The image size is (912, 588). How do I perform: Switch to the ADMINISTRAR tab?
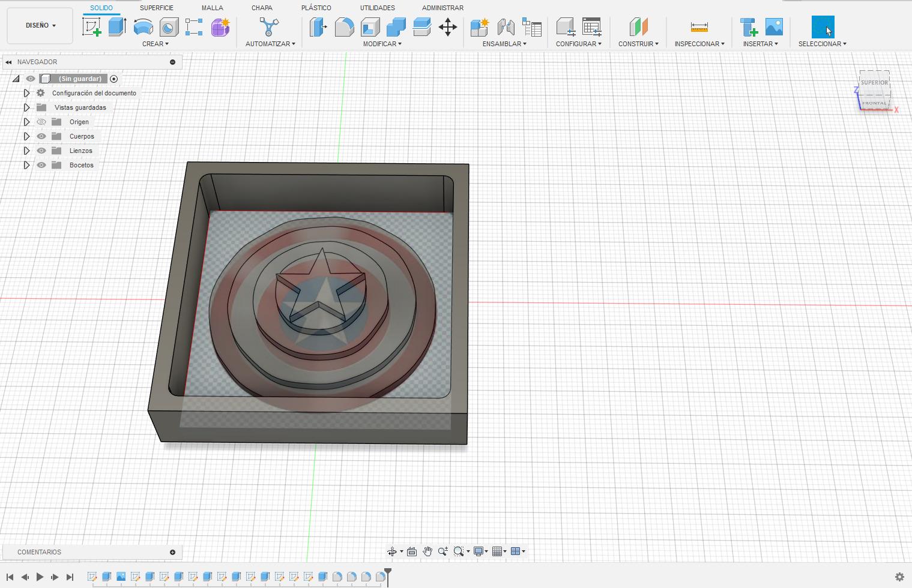[442, 8]
